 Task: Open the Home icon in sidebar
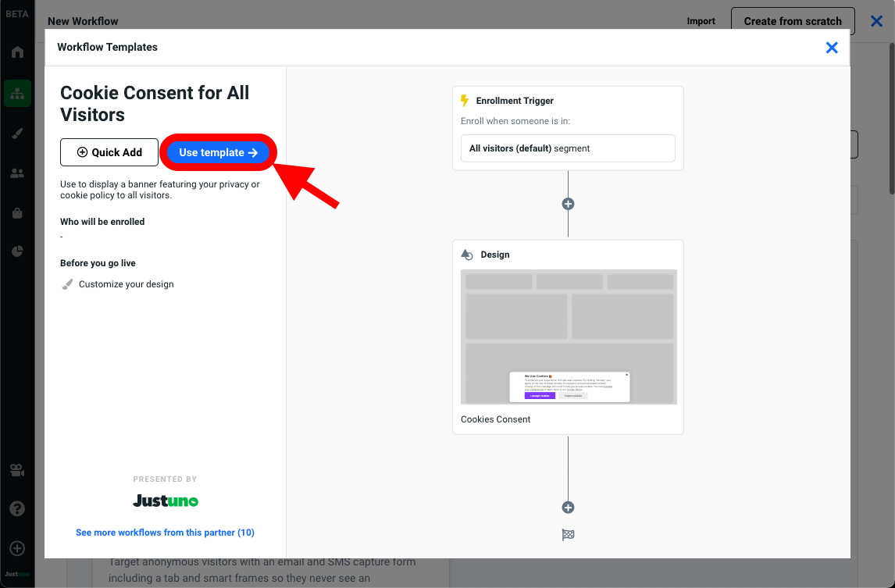point(17,52)
